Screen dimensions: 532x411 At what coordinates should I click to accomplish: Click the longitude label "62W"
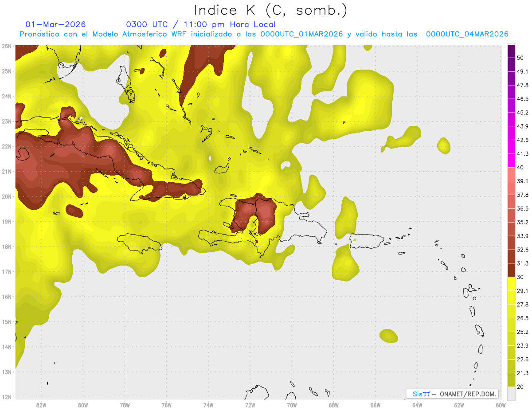point(459,405)
